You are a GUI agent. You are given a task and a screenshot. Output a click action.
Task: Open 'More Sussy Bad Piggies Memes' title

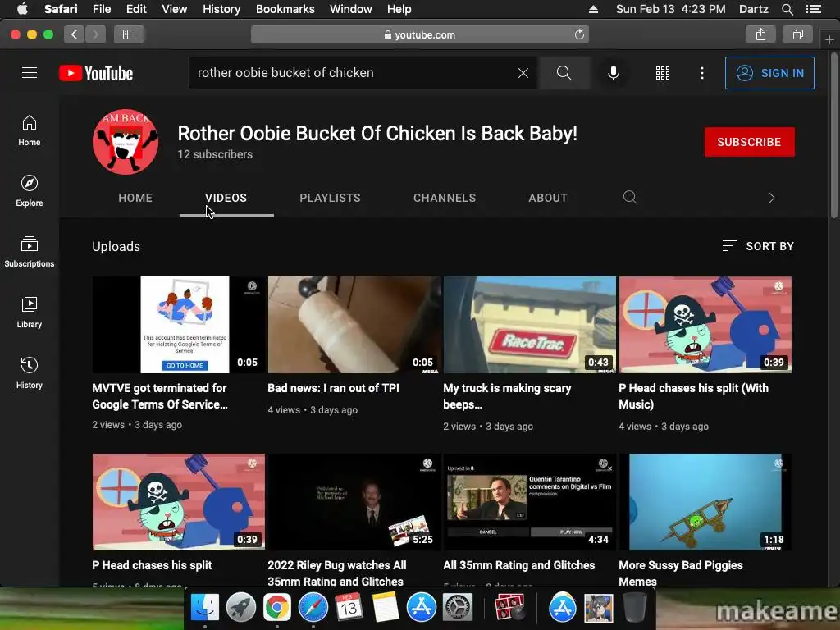coord(681,573)
